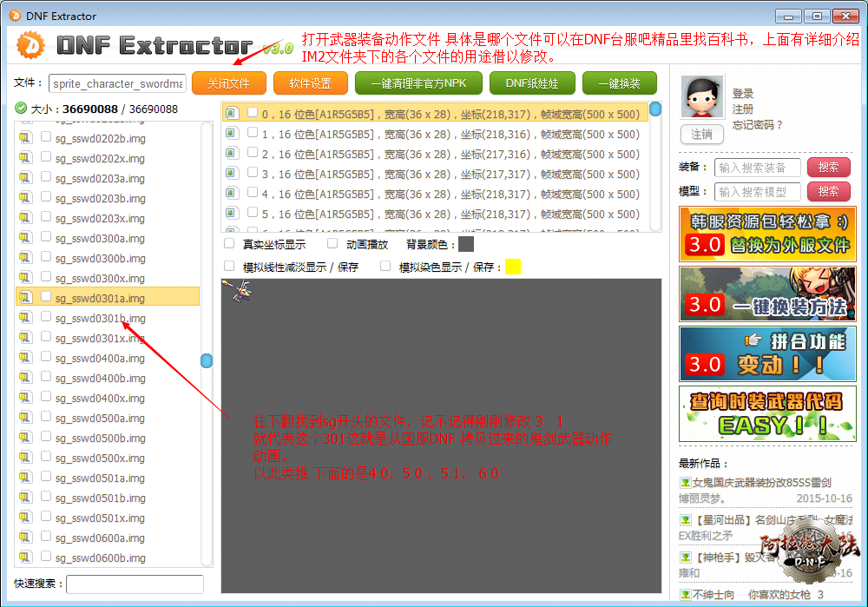The image size is (868, 607).
Task: Toggle the 动画播放 checkbox
Action: (x=332, y=244)
